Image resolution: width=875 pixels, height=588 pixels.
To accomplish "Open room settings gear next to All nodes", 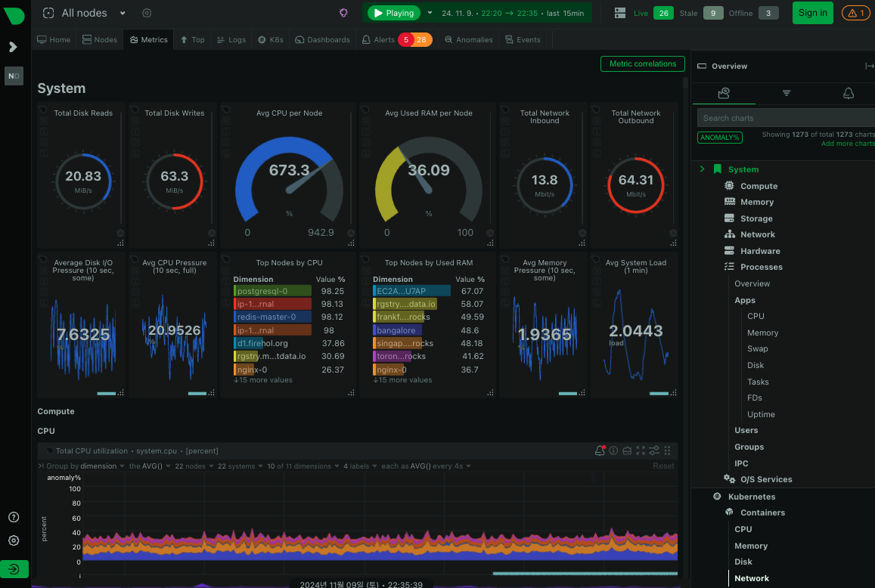I will pyautogui.click(x=147, y=13).
